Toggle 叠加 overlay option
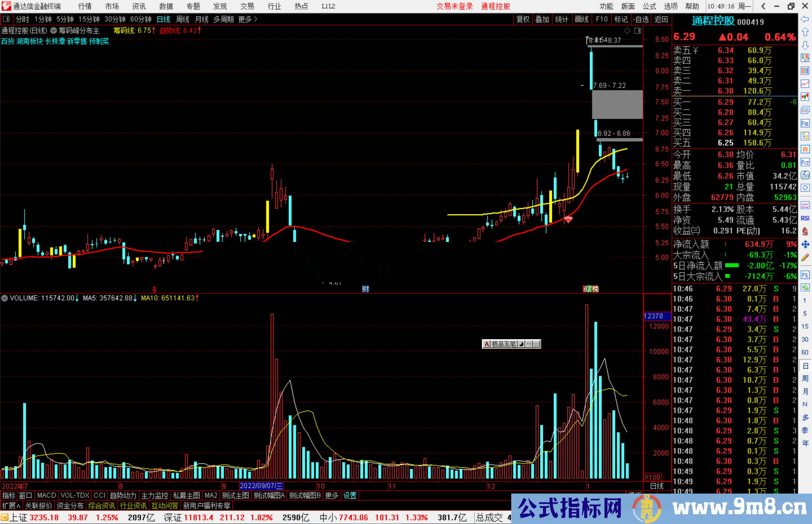Image resolution: width=812 pixels, height=524 pixels. pyautogui.click(x=542, y=19)
